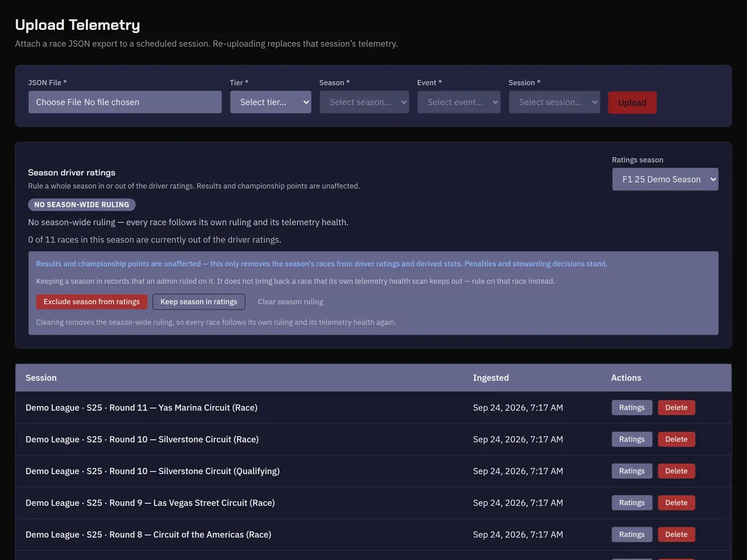747x560 pixels.
Task: Click session name Round 9 — Las Vegas Street Circuit
Action: (150, 503)
